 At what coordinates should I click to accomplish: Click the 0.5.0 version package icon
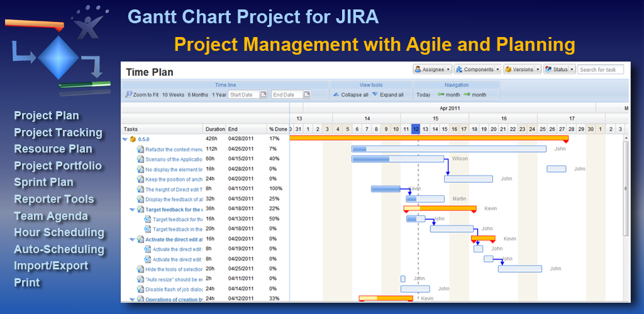click(x=133, y=139)
